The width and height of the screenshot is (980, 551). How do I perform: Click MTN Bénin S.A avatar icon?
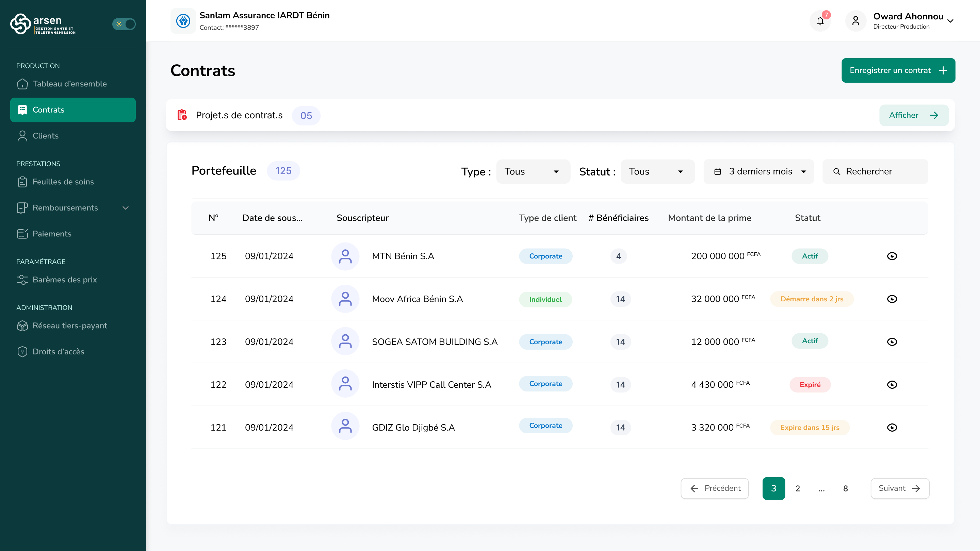[345, 256]
